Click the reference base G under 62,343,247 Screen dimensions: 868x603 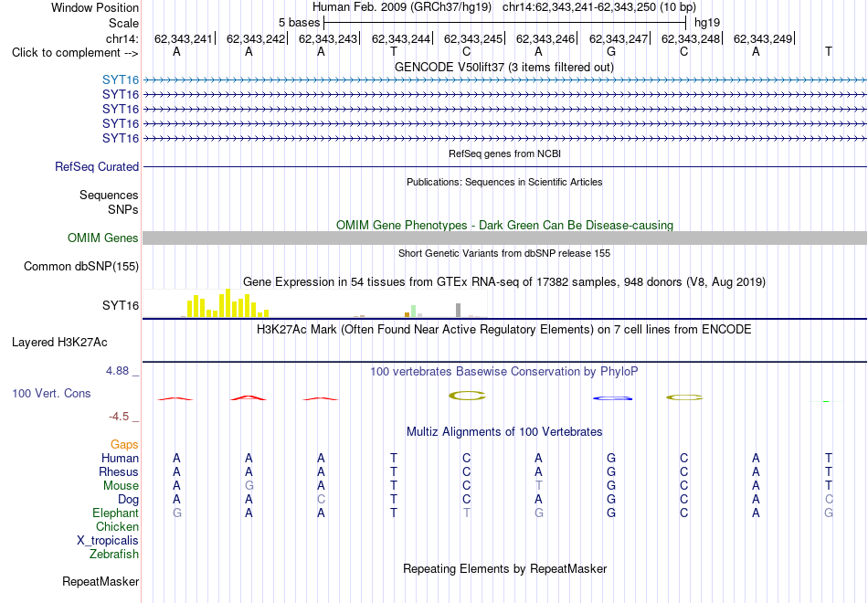click(x=611, y=51)
